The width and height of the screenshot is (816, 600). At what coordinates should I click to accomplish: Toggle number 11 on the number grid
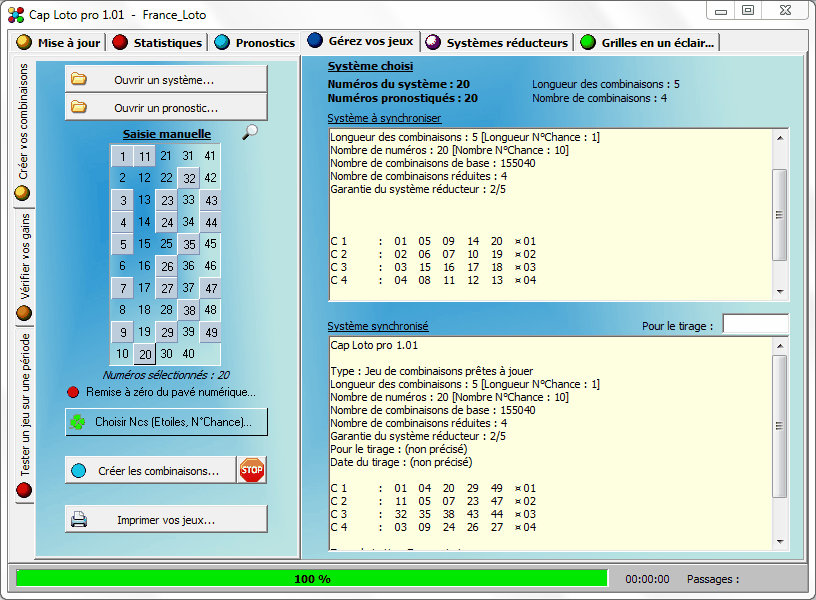[145, 156]
